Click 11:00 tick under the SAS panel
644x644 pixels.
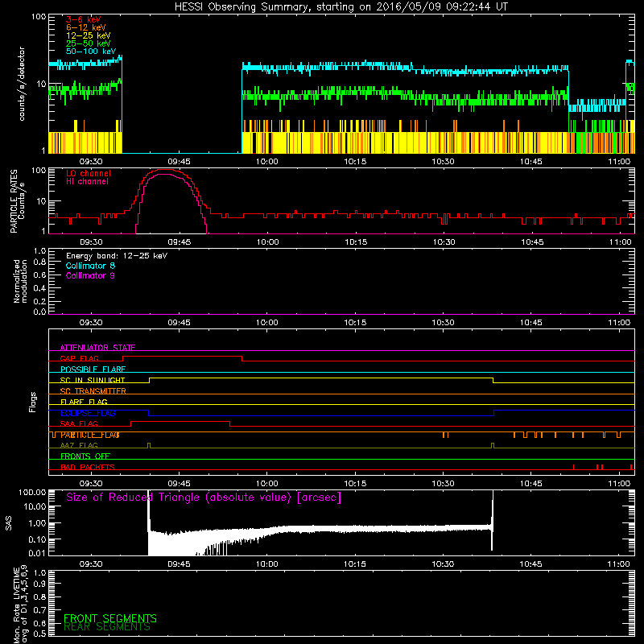coord(619,564)
